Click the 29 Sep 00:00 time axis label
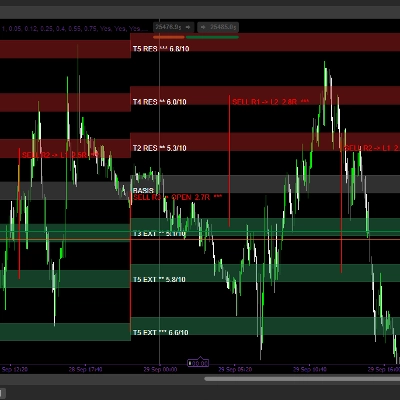 (x=160, y=369)
